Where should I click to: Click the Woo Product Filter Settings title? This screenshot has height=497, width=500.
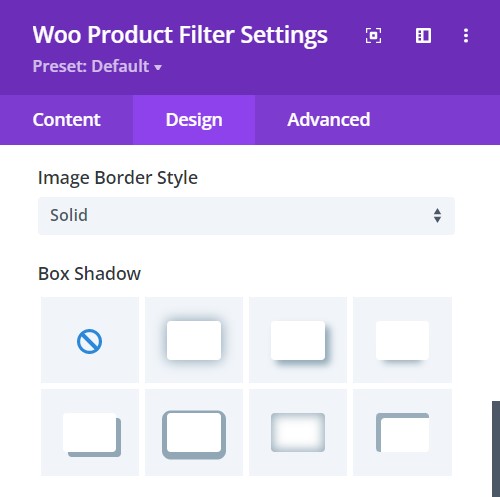(180, 35)
